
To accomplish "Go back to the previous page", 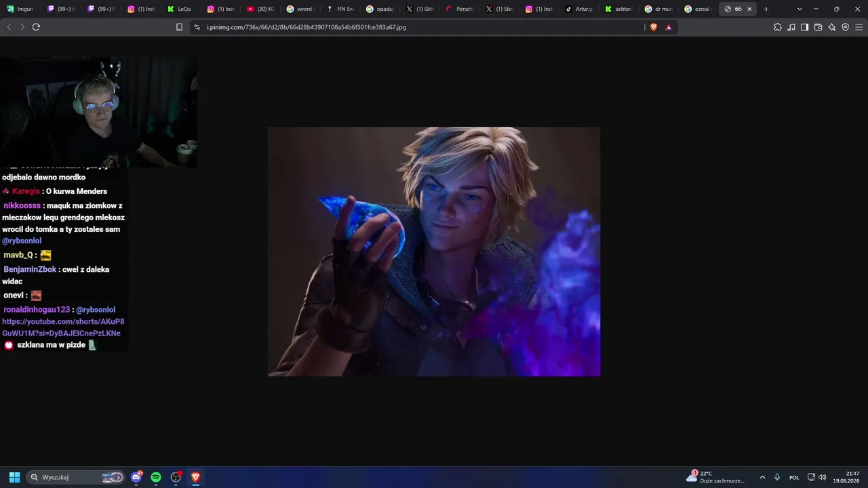I will tap(9, 27).
